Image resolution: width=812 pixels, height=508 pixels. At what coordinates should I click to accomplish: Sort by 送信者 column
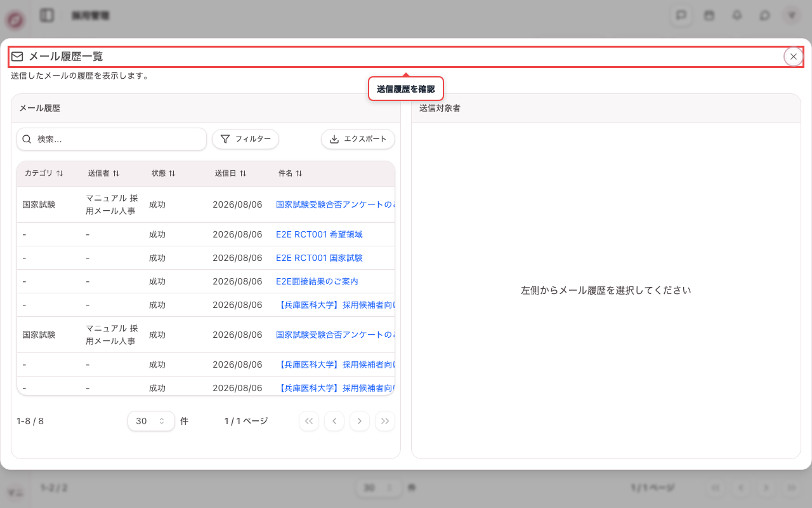point(104,173)
